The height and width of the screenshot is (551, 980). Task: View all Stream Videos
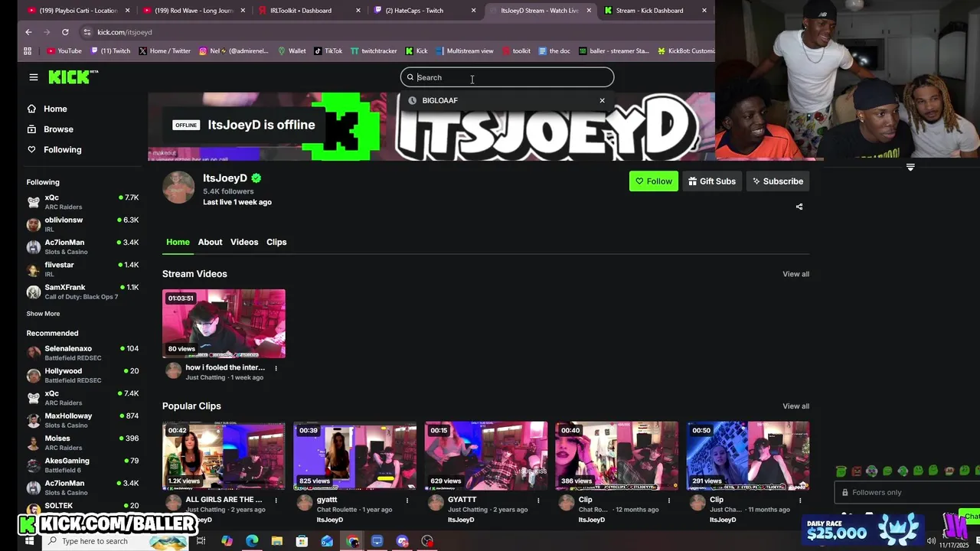(x=795, y=274)
